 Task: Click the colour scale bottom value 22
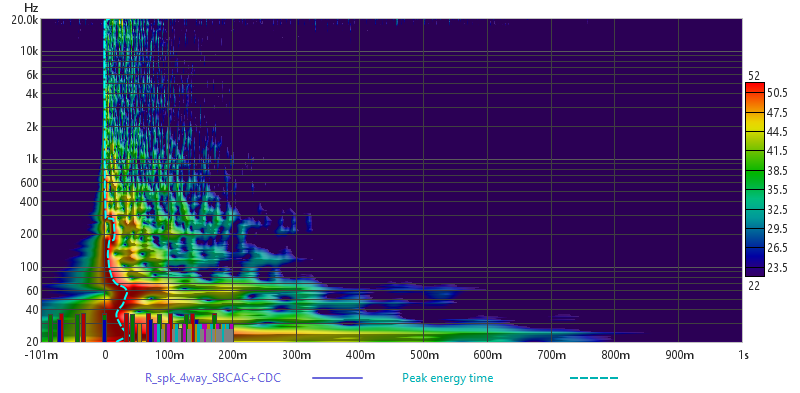tap(754, 286)
